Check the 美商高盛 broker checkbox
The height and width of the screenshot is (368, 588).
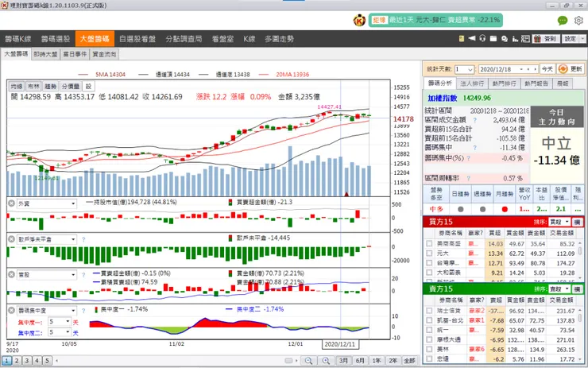tap(429, 244)
